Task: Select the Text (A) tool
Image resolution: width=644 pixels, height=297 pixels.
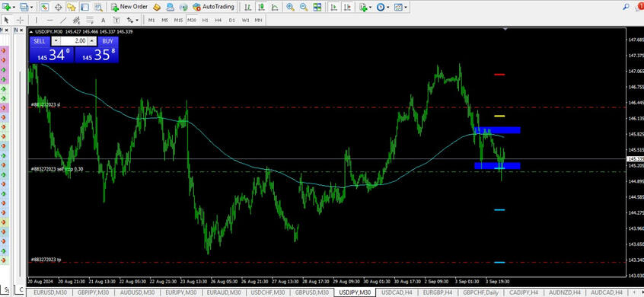Action: point(103,20)
